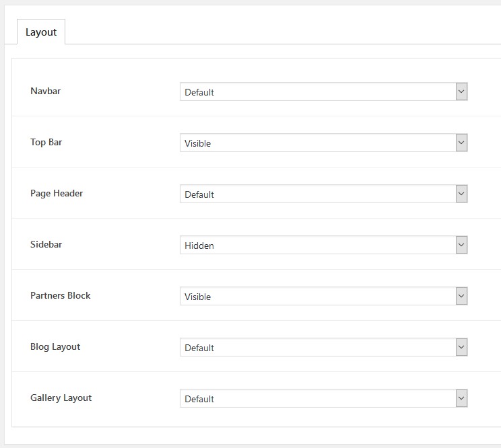Open the Blog Layout select showing Default
Image resolution: width=501 pixels, height=448 pixels.
pos(324,347)
